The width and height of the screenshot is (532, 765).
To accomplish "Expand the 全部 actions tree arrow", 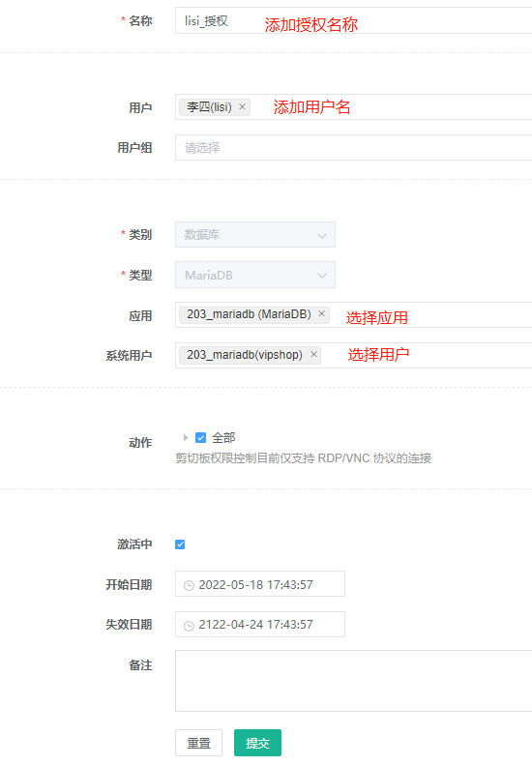I will pyautogui.click(x=186, y=438).
